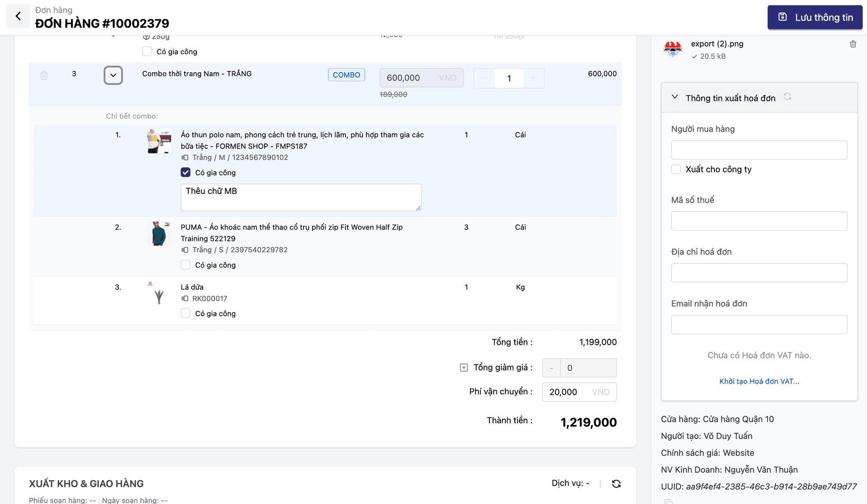Image resolution: width=867 pixels, height=504 pixels.
Task: Refresh the Thông tin xuất hoá đơn section
Action: [788, 97]
